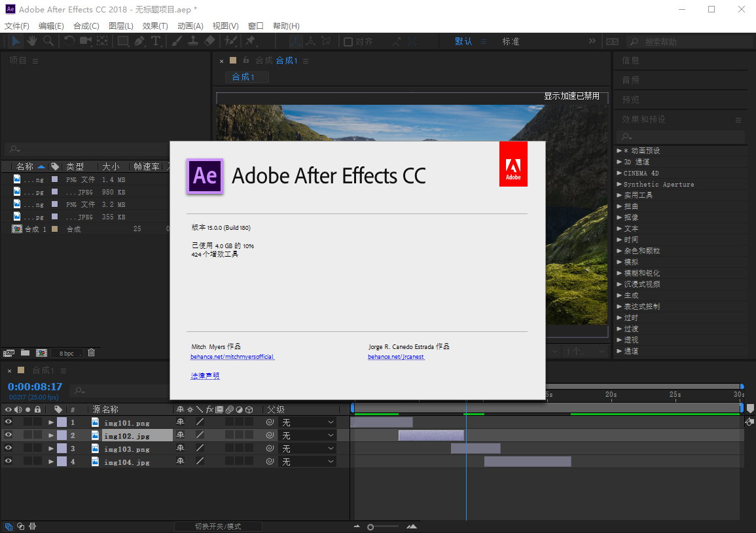Expand the 动画预设 effects category
The height and width of the screenshot is (533, 756).
tap(619, 151)
